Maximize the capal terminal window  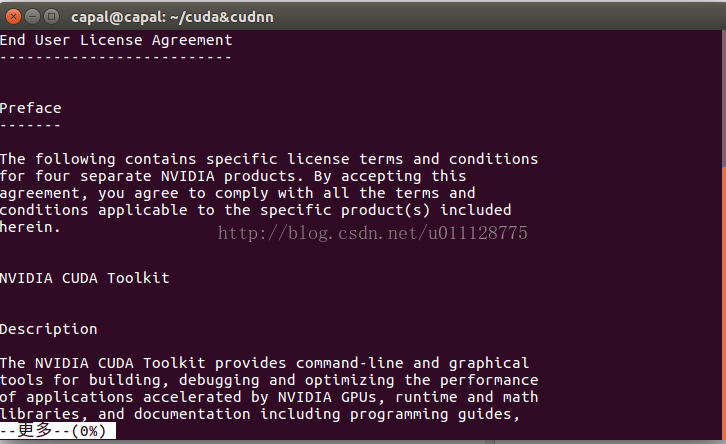[51, 17]
